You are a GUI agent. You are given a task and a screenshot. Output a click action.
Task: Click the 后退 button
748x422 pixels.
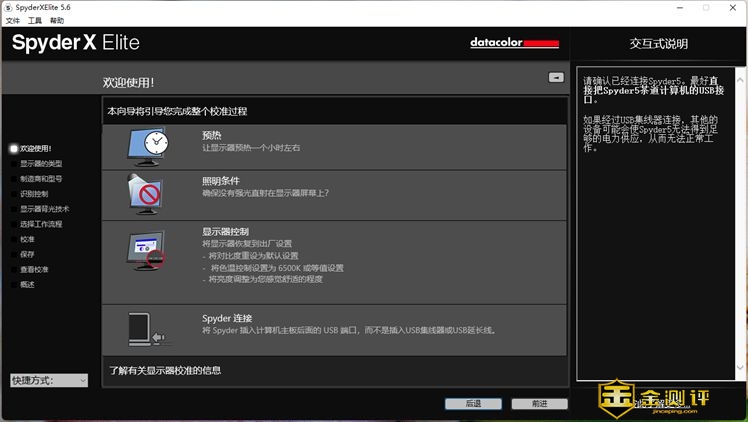[473, 404]
